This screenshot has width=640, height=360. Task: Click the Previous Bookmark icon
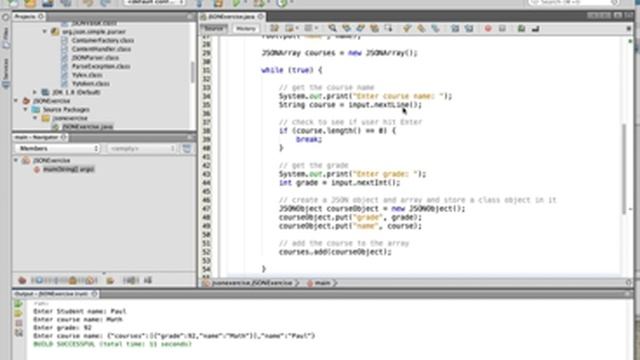[x=407, y=28]
